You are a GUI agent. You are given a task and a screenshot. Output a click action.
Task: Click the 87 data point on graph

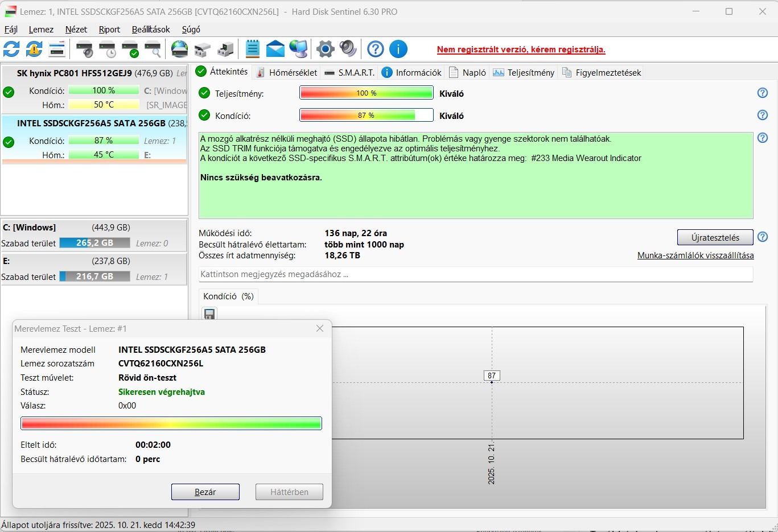coord(492,376)
